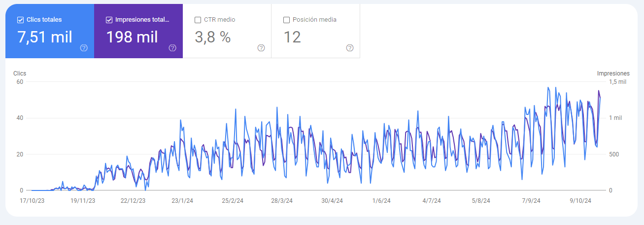Viewport: 644px width, 225px height.
Task: Enable the CTR medio checkbox
Action: point(198,20)
